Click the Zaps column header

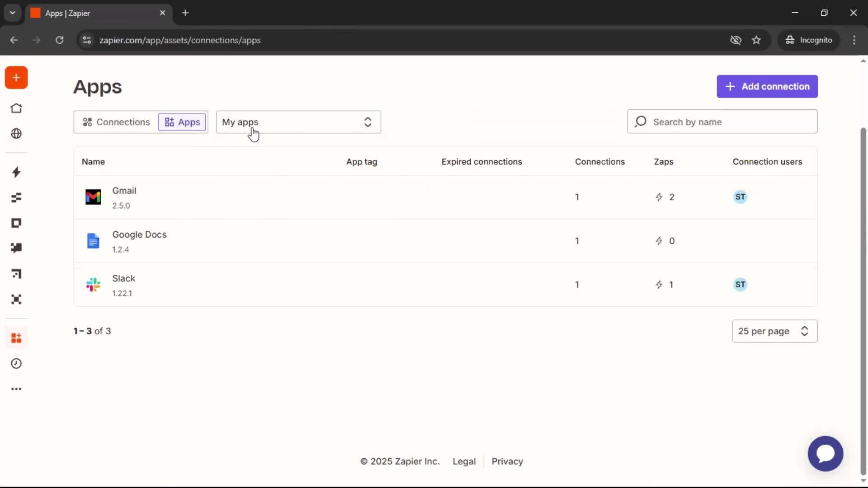pyautogui.click(x=664, y=162)
